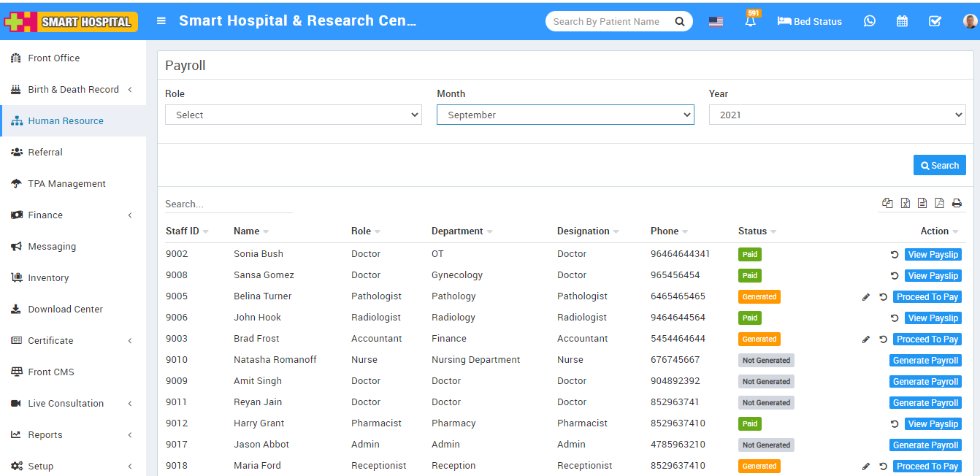Image resolution: width=980 pixels, height=476 pixels.
Task: Click the Print icon above the table
Action: [957, 203]
